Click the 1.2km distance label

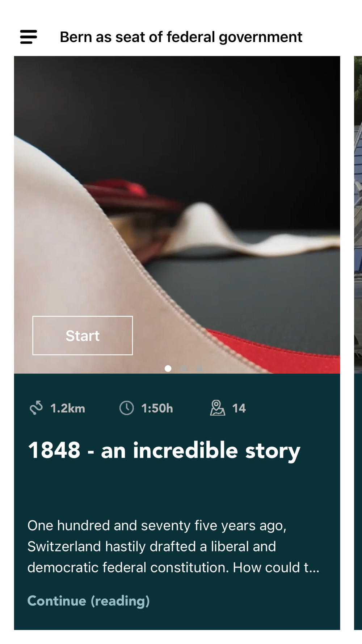click(x=68, y=409)
